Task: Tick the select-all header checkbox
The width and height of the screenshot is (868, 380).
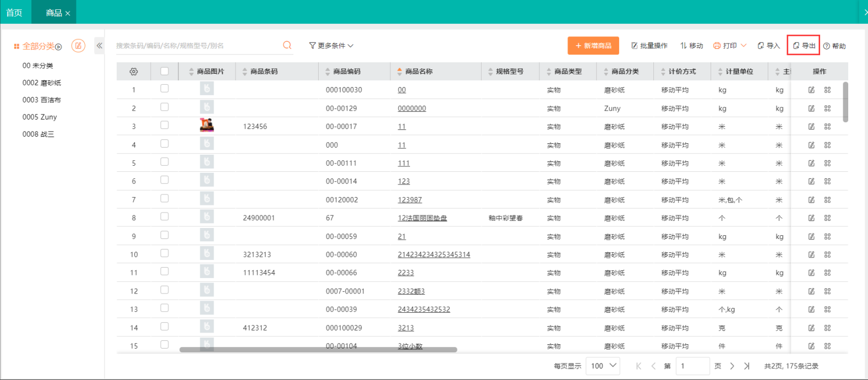Action: (164, 71)
